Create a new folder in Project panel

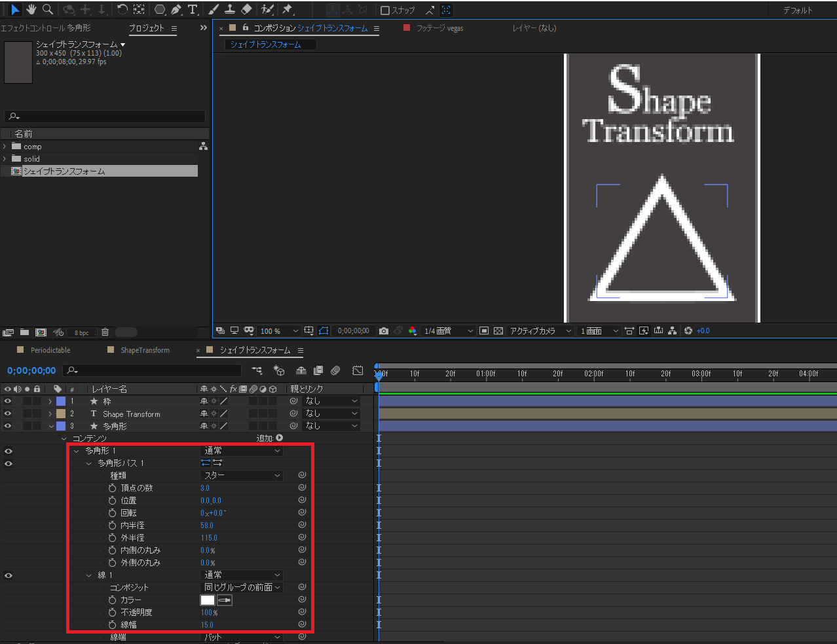(x=24, y=332)
